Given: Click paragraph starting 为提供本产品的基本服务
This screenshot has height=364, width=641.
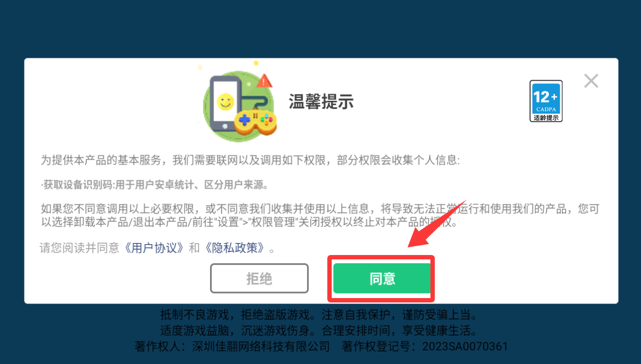Looking at the screenshot, I should click(250, 160).
